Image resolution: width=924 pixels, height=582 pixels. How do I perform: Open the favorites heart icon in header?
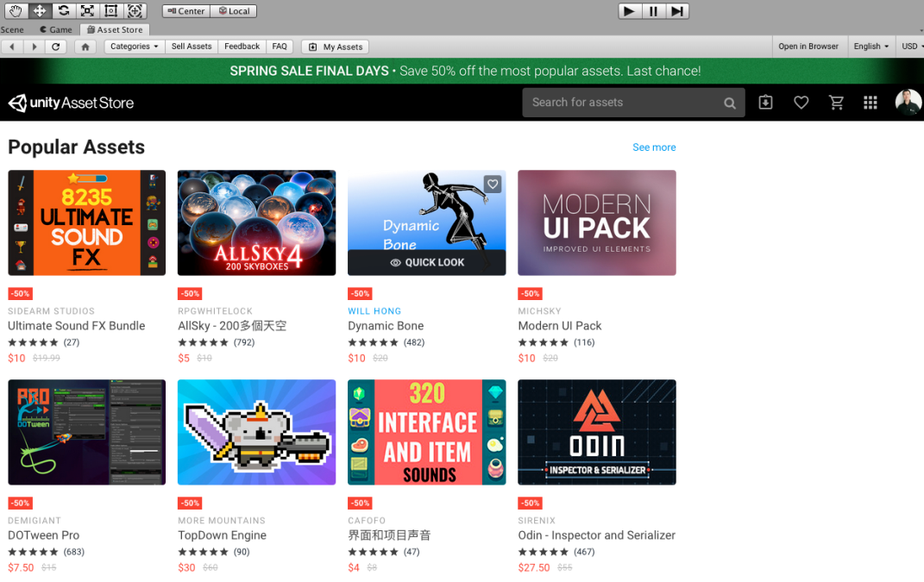pos(801,103)
